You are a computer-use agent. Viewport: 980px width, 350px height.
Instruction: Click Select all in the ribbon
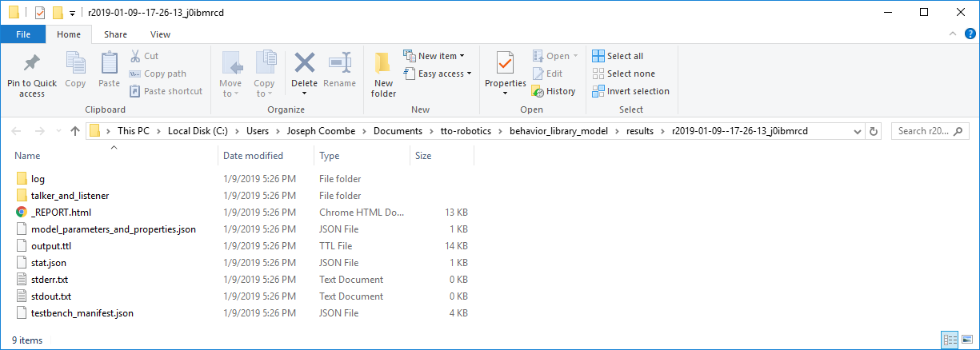(x=618, y=56)
